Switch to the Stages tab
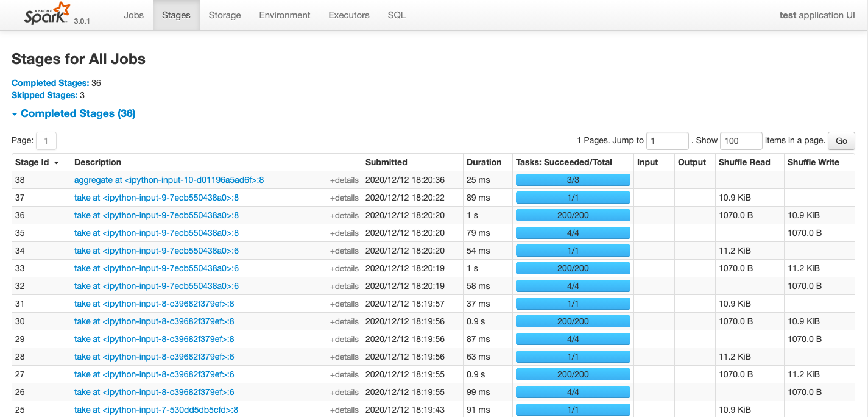The width and height of the screenshot is (868, 417). pos(176,15)
